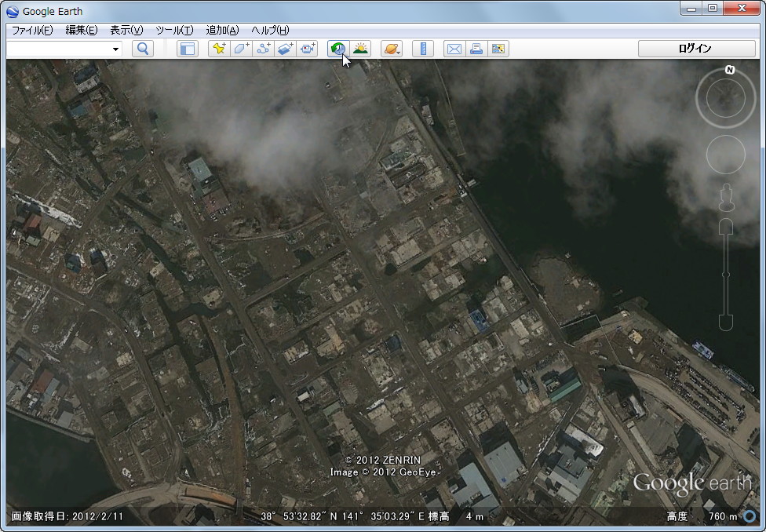This screenshot has height=532, width=766.
Task: Add an image overlay
Action: click(x=286, y=49)
